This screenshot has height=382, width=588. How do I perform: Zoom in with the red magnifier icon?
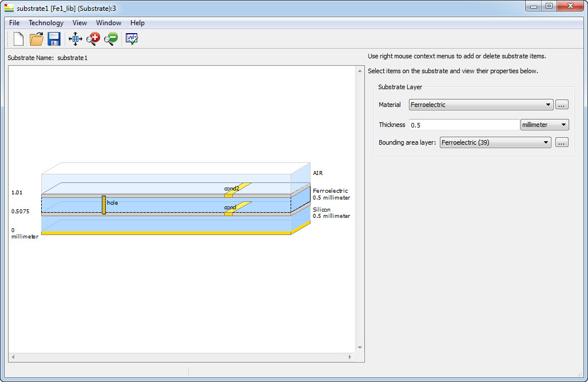93,39
